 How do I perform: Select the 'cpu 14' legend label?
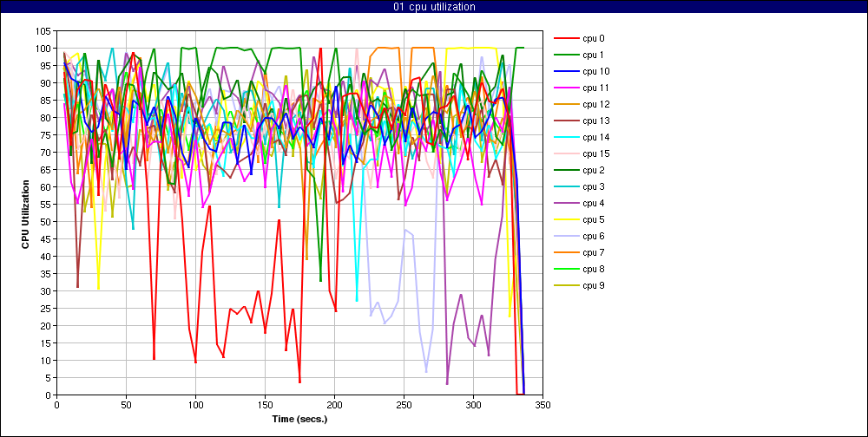click(x=595, y=137)
